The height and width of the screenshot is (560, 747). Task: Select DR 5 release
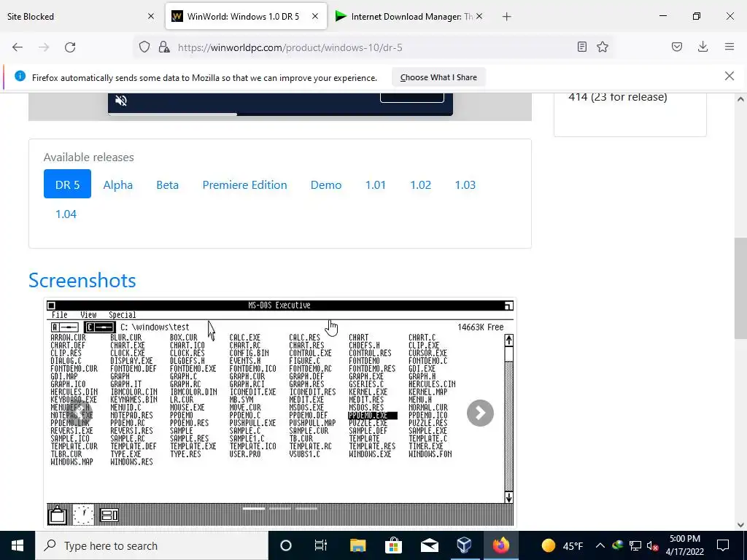coord(67,184)
